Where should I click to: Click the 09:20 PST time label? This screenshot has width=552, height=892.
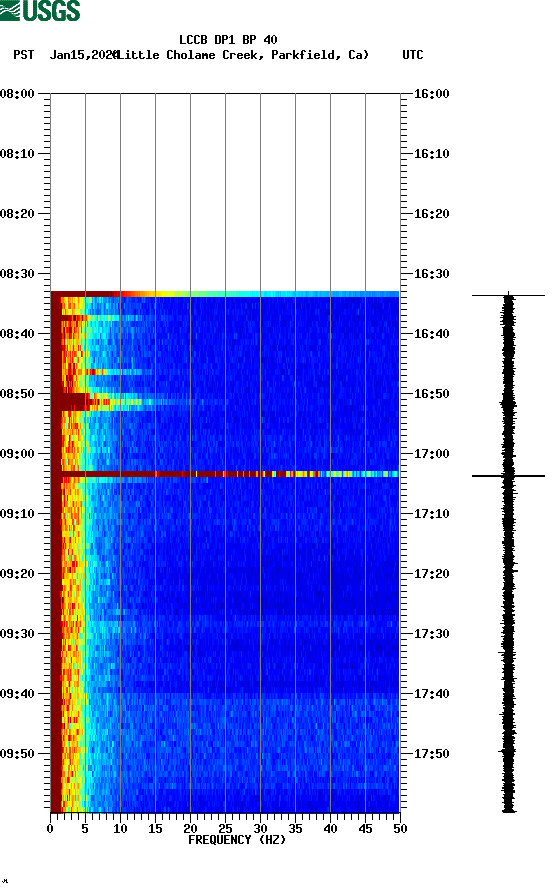coord(18,573)
